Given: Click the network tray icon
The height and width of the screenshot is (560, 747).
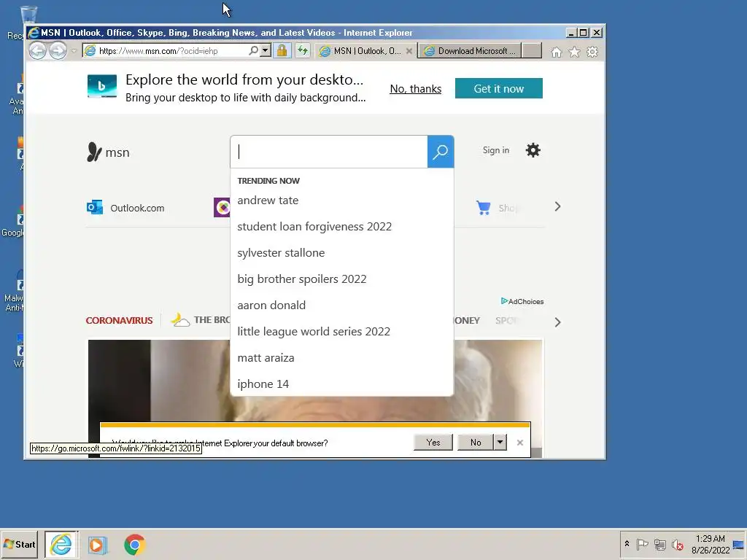Looking at the screenshot, I should pyautogui.click(x=659, y=544).
